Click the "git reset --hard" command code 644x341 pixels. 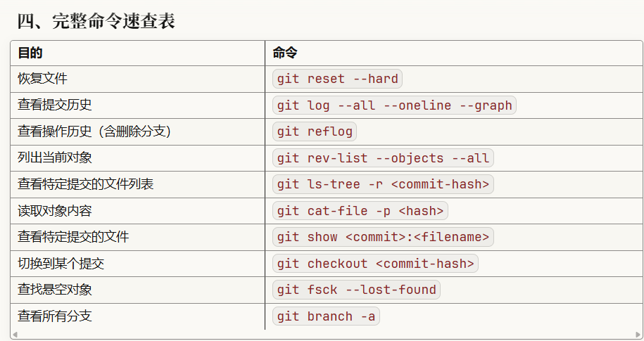click(x=337, y=79)
